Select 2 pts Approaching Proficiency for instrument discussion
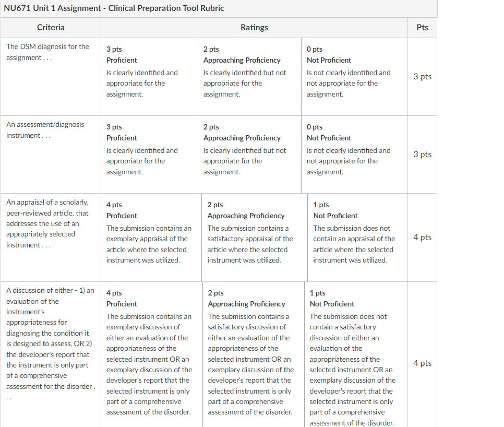 [x=254, y=354]
